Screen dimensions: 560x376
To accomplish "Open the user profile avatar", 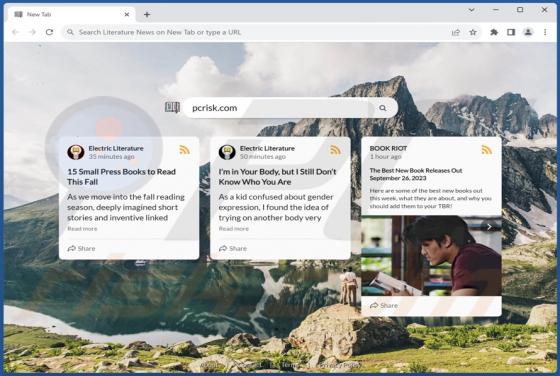I will (528, 32).
